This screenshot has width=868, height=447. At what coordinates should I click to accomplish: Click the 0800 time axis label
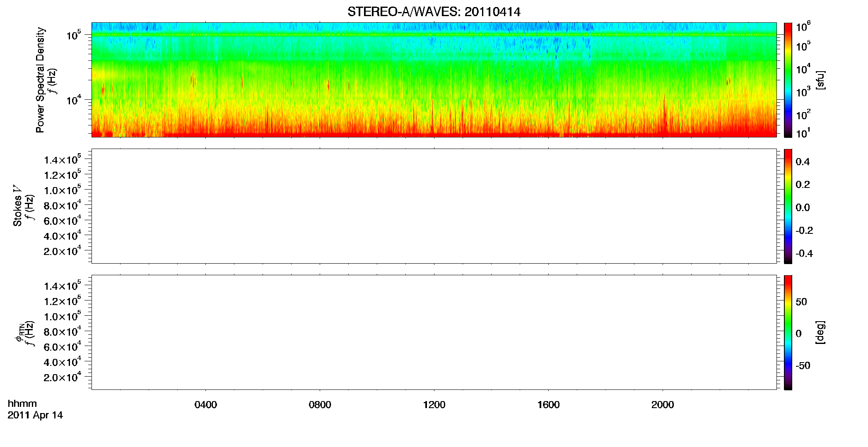click(x=320, y=405)
